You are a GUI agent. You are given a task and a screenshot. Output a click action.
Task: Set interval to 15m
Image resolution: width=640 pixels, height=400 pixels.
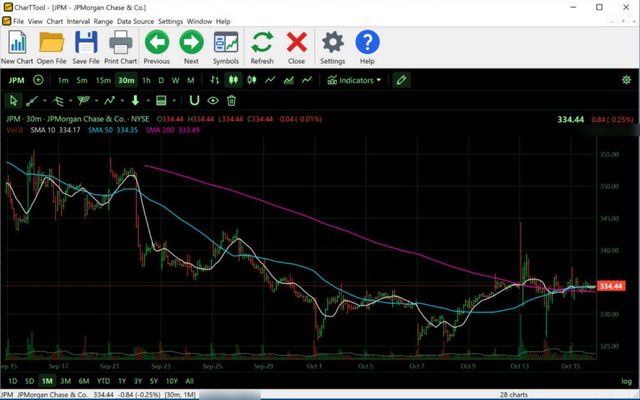click(x=103, y=80)
